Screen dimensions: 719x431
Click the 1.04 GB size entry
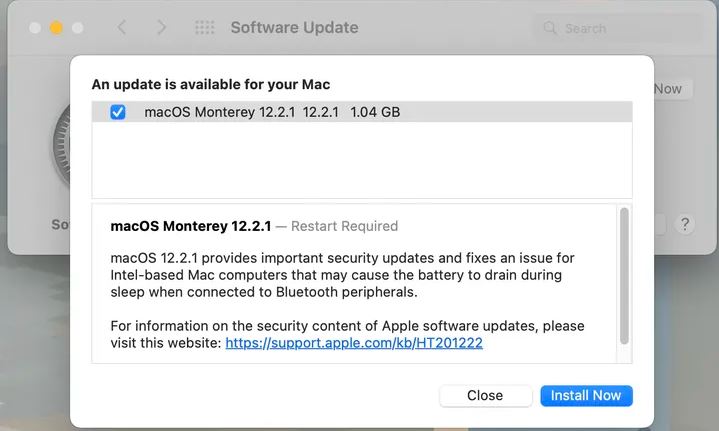coord(375,113)
